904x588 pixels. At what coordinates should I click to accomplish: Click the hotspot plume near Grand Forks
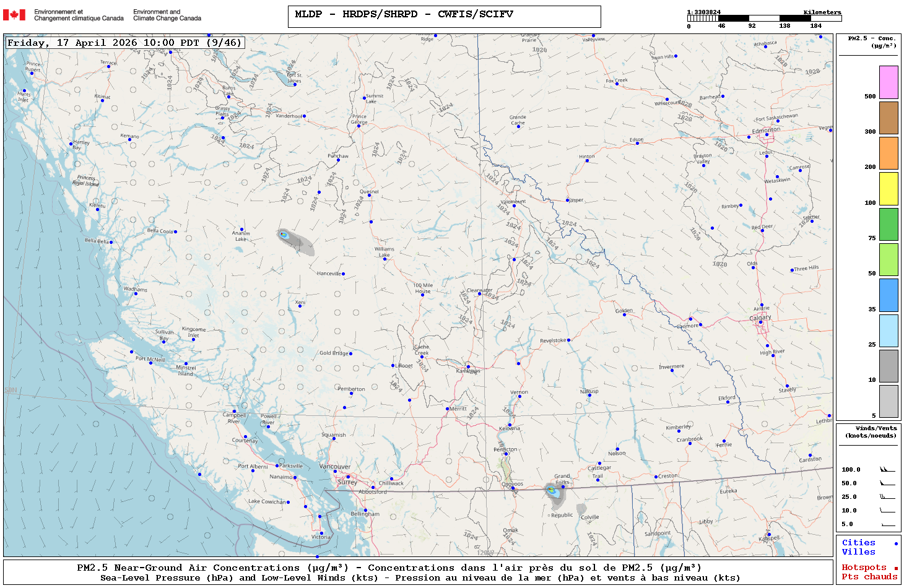554,491
